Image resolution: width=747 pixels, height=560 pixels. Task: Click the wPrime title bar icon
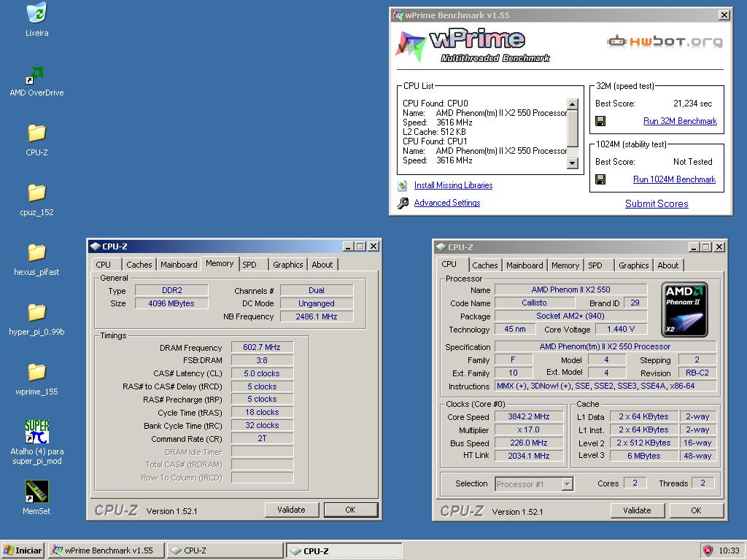(398, 15)
